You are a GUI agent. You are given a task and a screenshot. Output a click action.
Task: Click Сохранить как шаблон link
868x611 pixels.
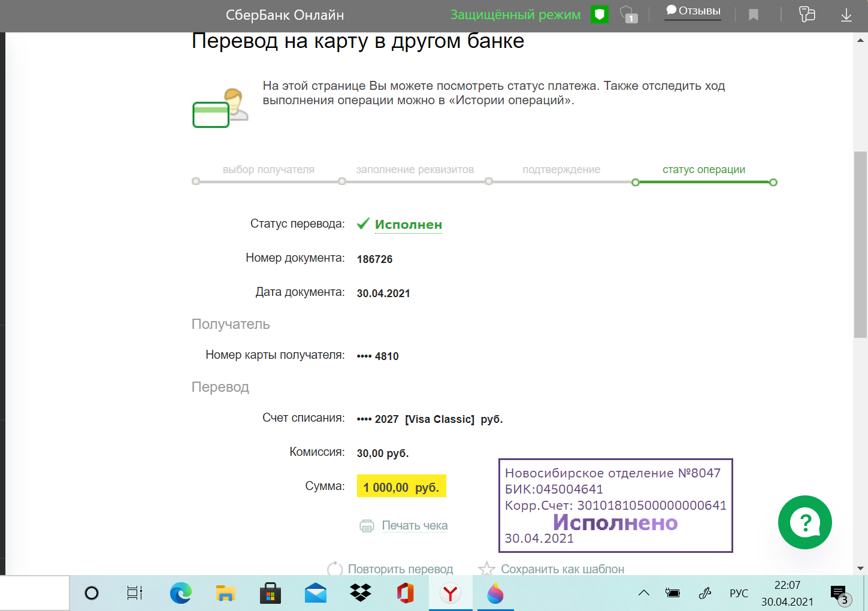[562, 569]
